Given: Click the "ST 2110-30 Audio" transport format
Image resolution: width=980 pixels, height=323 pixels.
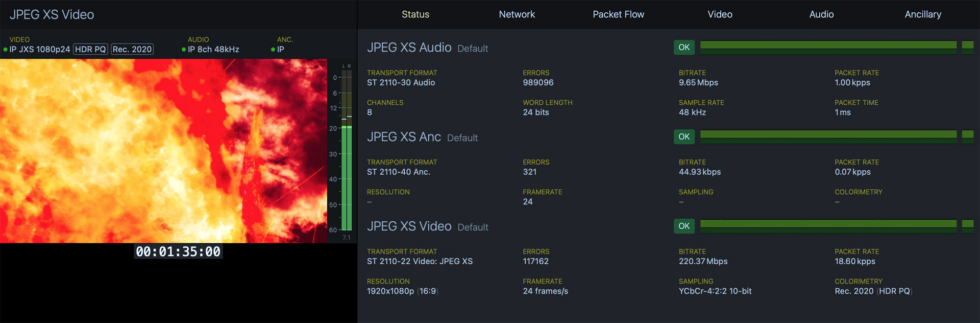Looking at the screenshot, I should (401, 82).
